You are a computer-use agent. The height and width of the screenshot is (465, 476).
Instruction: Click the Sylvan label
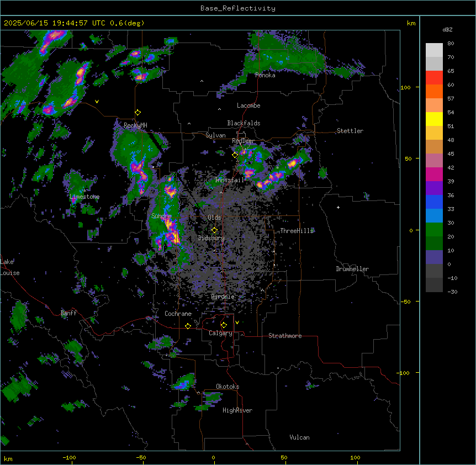[x=215, y=135]
